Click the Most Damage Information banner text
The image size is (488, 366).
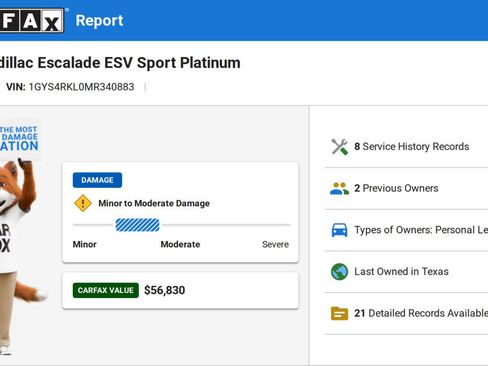19,138
